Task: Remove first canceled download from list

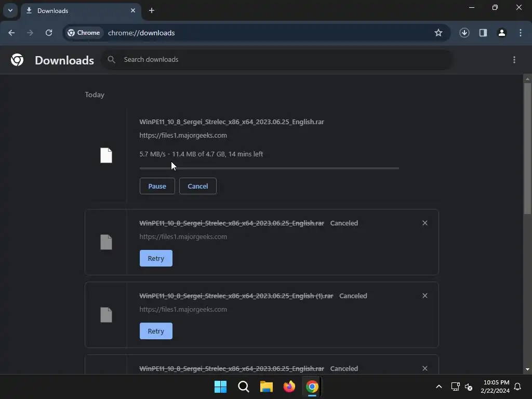Action: pos(425,223)
